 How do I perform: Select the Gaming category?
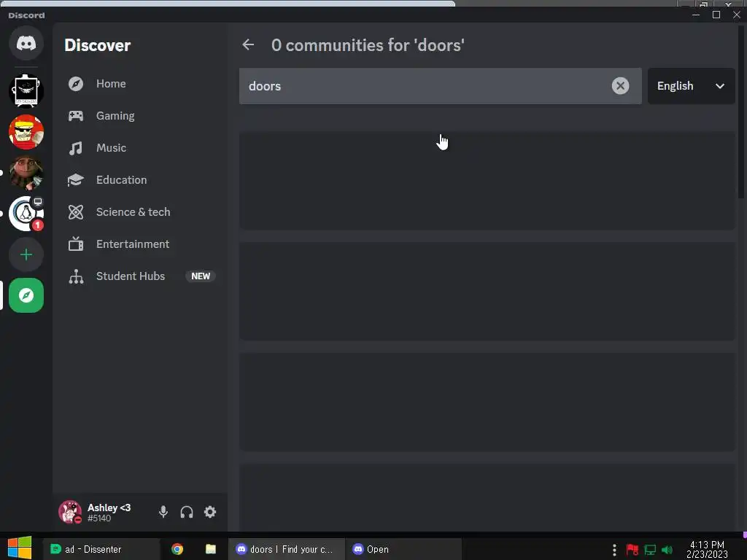coord(140,116)
